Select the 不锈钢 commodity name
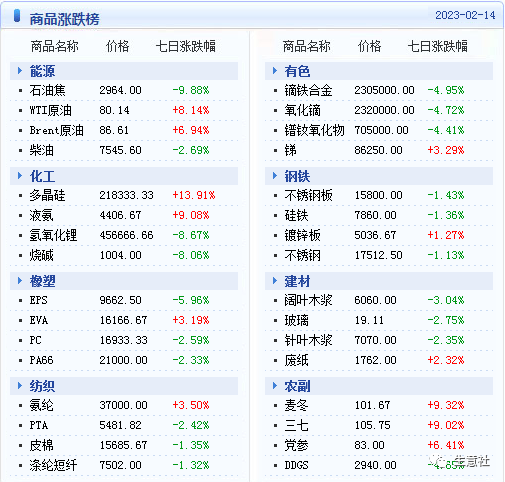The width and height of the screenshot is (505, 482). tap(302, 255)
